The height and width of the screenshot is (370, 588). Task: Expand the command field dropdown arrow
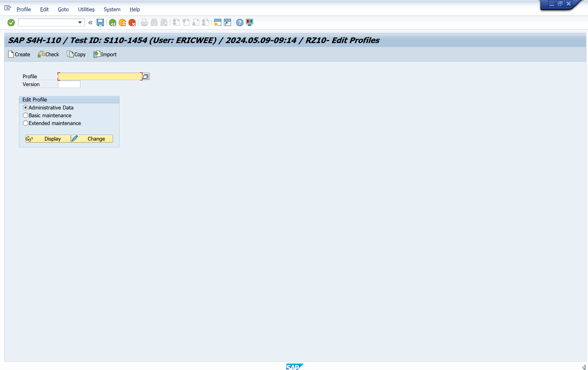click(80, 23)
